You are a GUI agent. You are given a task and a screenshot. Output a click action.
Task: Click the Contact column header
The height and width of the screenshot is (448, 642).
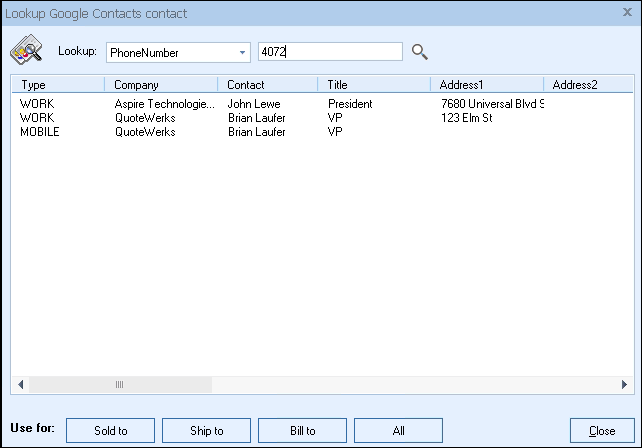266,85
